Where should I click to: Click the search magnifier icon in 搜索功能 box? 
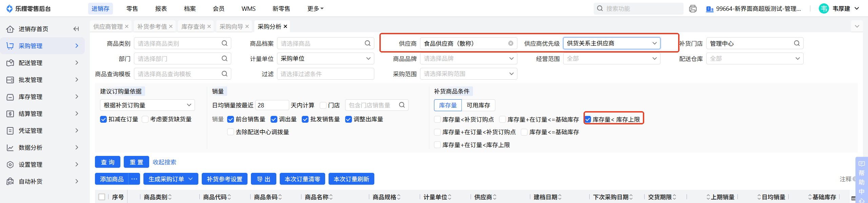[600, 8]
